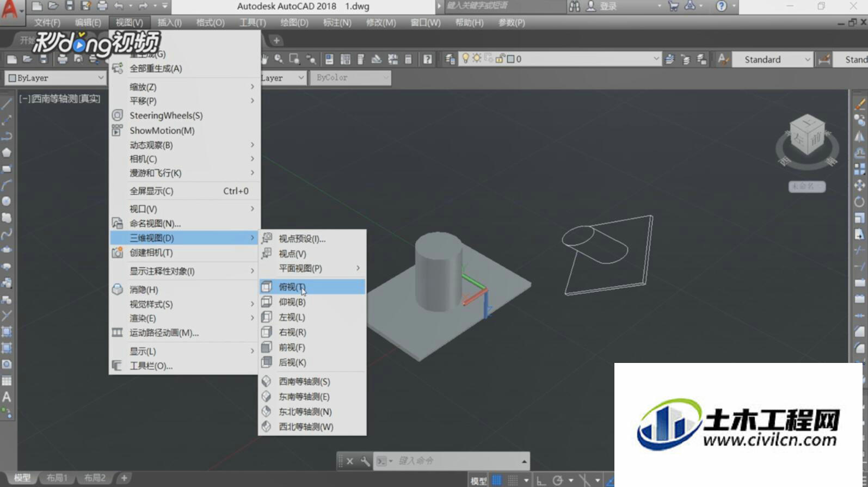This screenshot has height=487, width=868.
Task: Click 消隐(H) hide entry
Action: pos(184,289)
